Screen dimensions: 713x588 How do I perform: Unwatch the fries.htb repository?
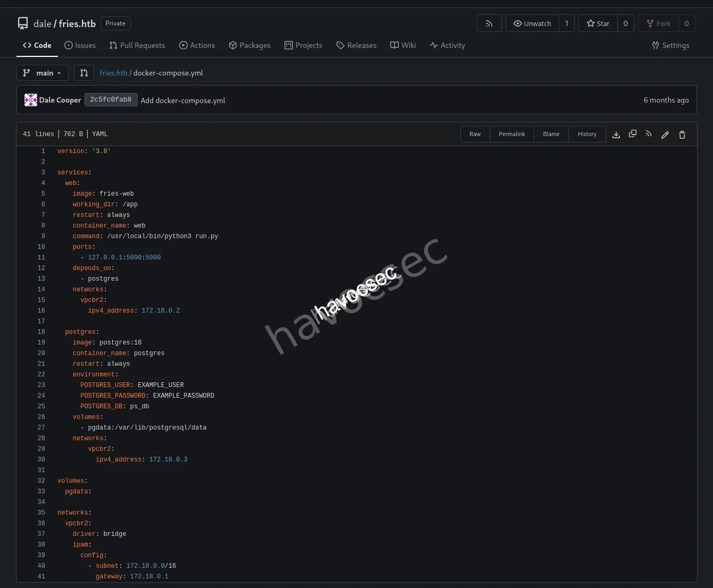[x=532, y=23]
